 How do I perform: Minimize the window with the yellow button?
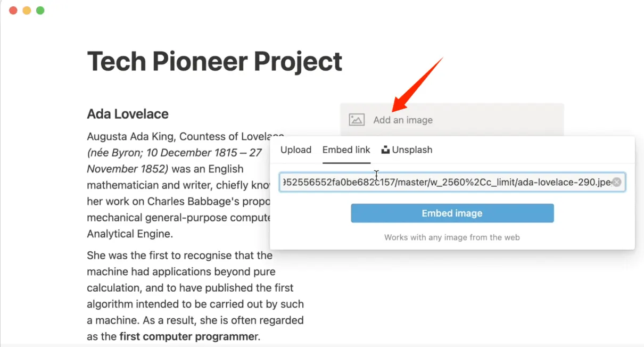(27, 11)
